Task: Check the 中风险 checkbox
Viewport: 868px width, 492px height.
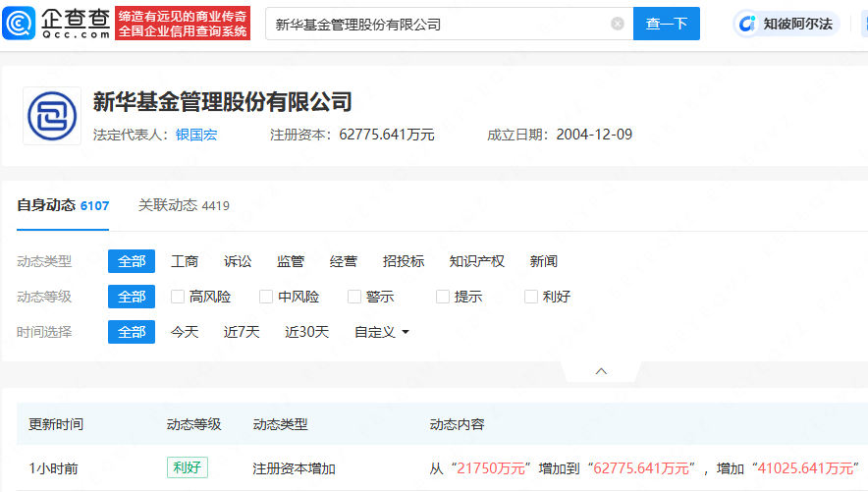Action: click(x=266, y=297)
